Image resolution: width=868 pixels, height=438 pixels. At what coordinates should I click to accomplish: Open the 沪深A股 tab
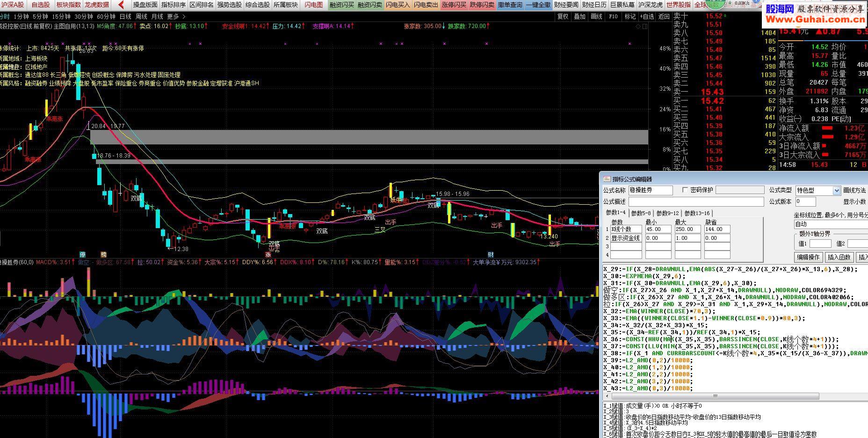(x=13, y=5)
